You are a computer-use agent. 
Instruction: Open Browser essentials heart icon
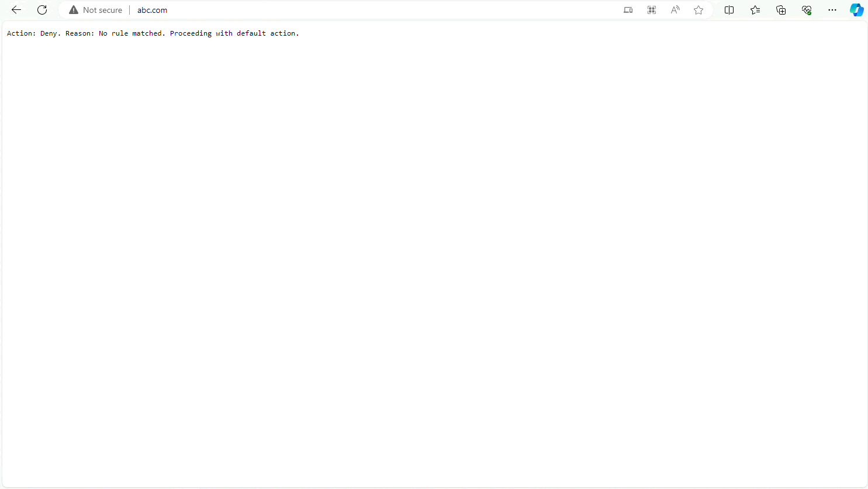point(807,10)
